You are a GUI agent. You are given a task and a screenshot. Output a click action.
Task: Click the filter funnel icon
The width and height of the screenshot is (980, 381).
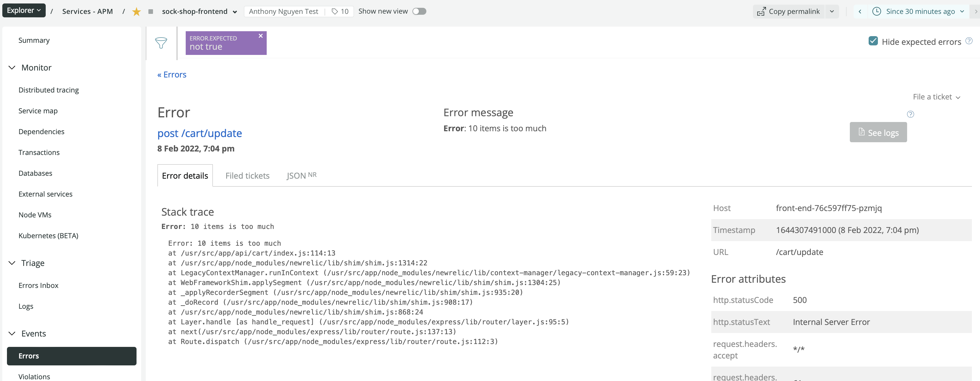coord(161,43)
